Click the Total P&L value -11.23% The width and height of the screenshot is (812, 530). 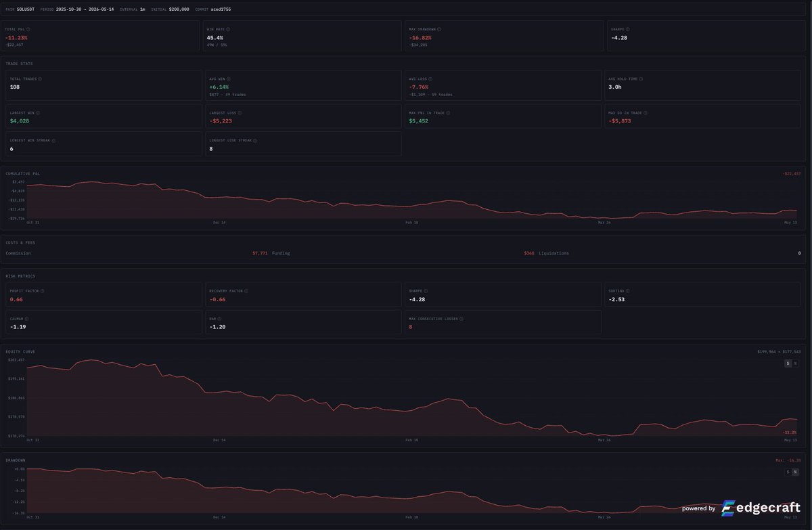point(16,38)
